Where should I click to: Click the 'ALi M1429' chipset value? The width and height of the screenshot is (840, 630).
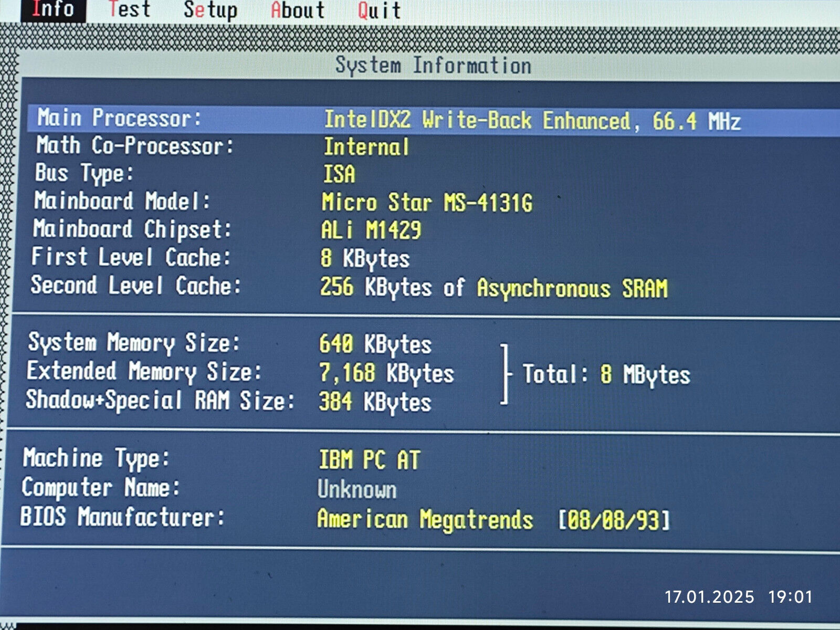click(371, 230)
